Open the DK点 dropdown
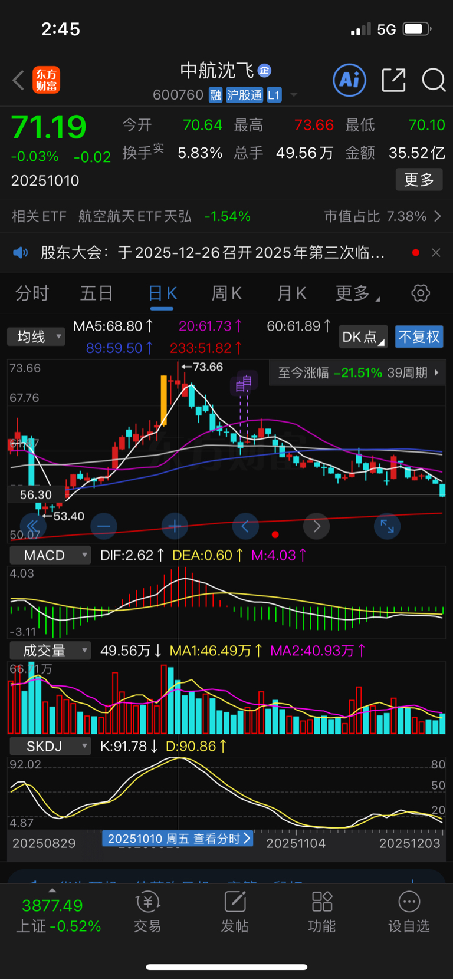The height and width of the screenshot is (980, 453). point(363,336)
